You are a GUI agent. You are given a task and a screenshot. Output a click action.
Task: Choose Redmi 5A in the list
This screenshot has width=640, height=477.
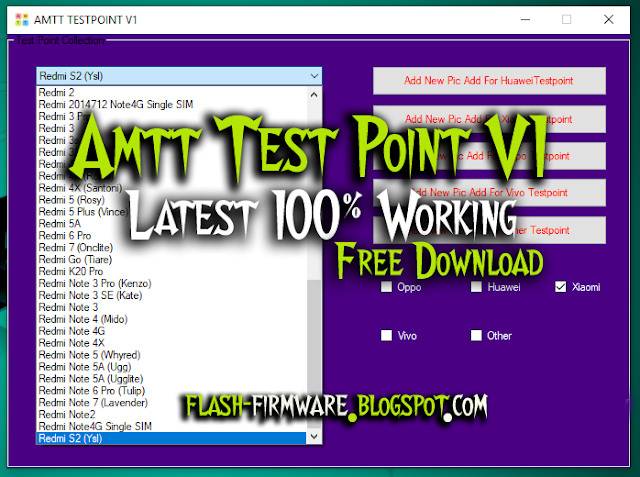(x=171, y=224)
